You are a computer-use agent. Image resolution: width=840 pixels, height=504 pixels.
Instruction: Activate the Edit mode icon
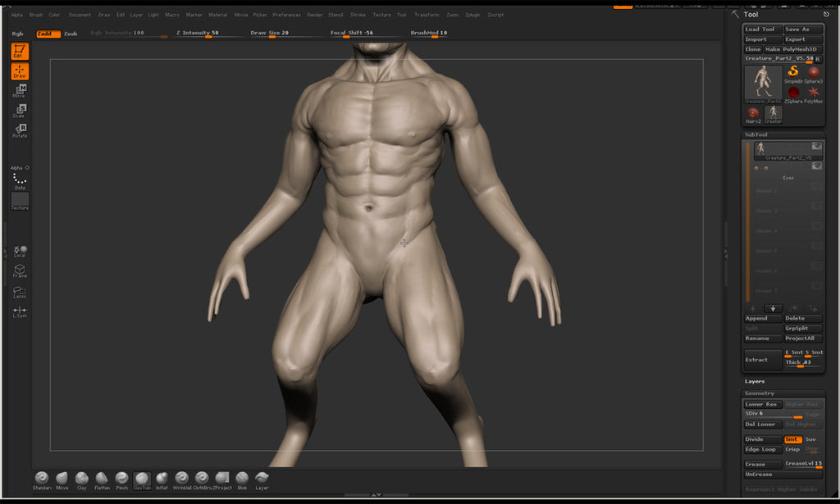point(18,52)
